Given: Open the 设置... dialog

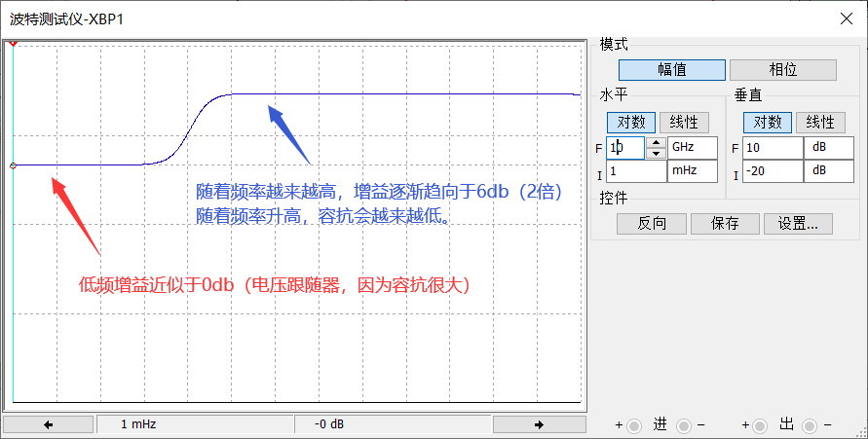Looking at the screenshot, I should click(x=798, y=224).
